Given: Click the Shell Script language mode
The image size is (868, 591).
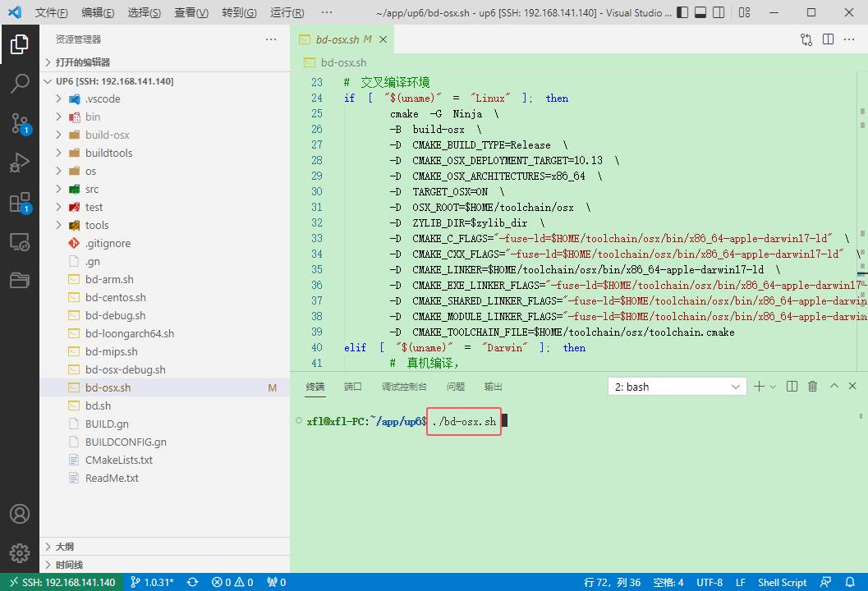Looking at the screenshot, I should point(782,582).
